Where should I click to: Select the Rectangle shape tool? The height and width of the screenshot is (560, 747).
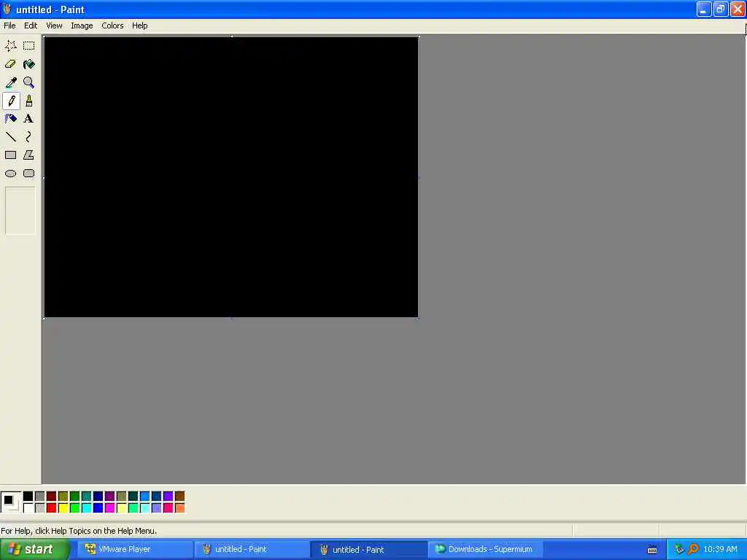tap(11, 155)
